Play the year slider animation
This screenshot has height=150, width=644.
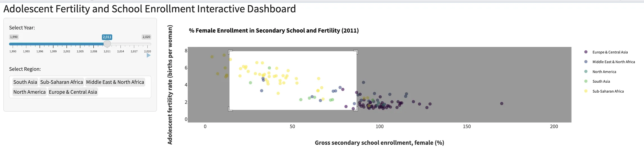point(148,55)
